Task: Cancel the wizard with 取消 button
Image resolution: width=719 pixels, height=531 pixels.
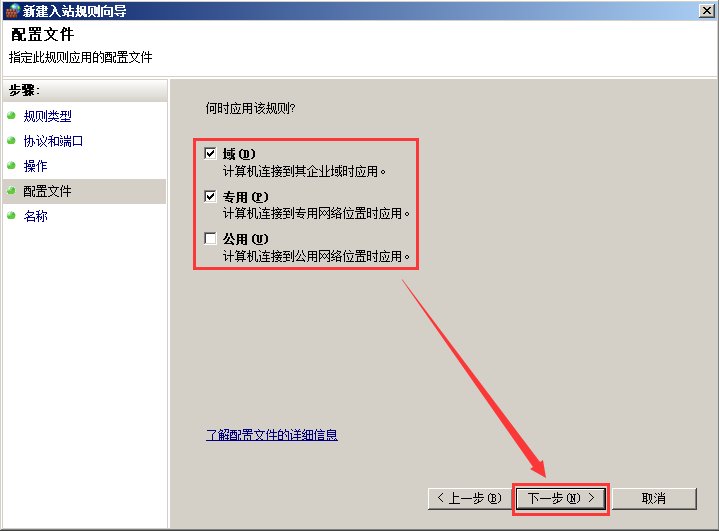Action: (x=654, y=498)
